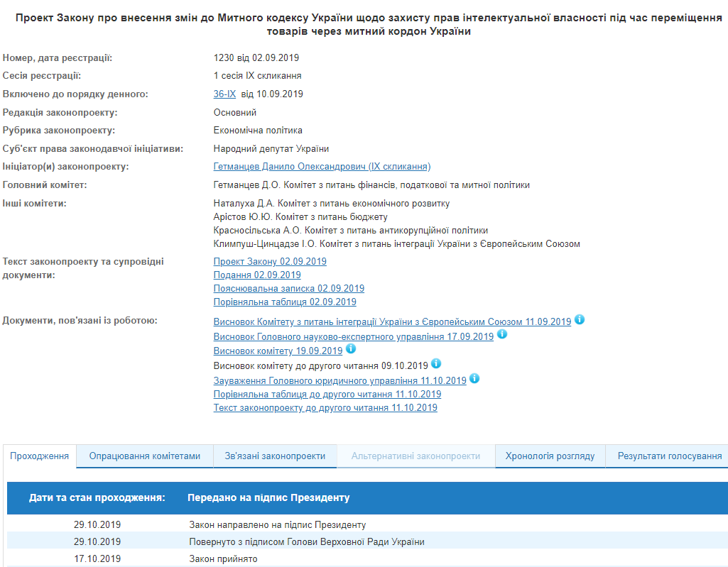The image size is (728, 567).
Task: Open Порівняльна таблиця 02.09.2019 link
Action: (x=285, y=302)
